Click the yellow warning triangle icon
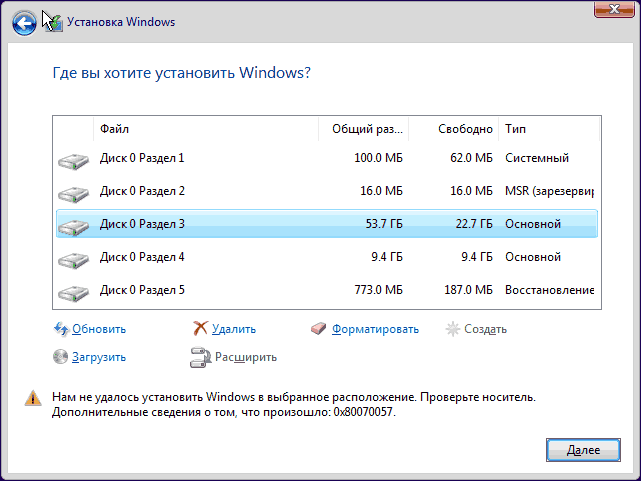This screenshot has height=481, width=641. (33, 398)
